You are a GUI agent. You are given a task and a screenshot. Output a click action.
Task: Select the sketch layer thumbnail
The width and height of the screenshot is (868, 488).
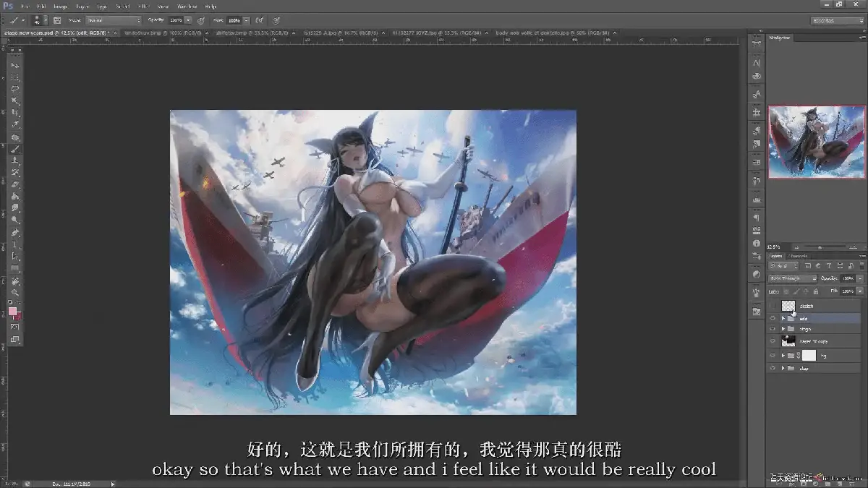click(x=788, y=306)
